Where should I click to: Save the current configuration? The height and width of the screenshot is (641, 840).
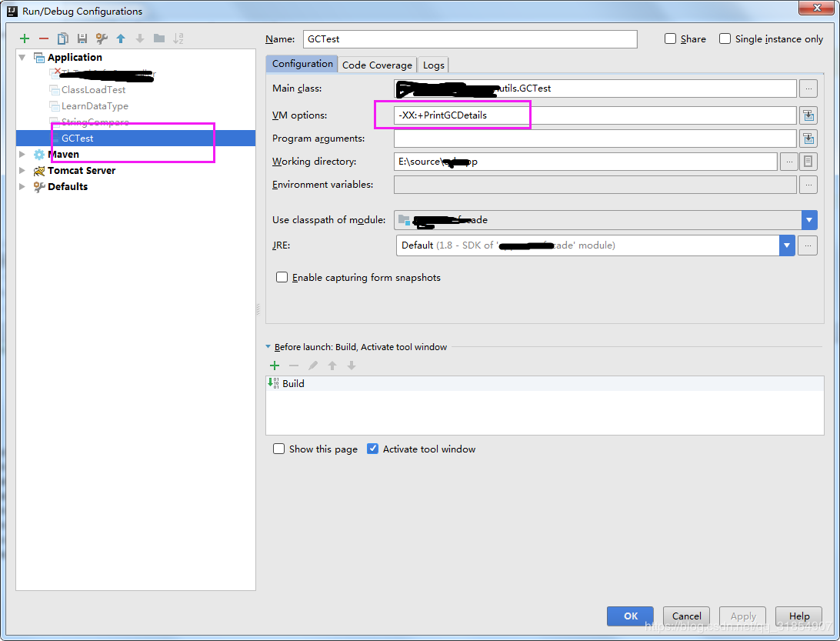(x=82, y=38)
